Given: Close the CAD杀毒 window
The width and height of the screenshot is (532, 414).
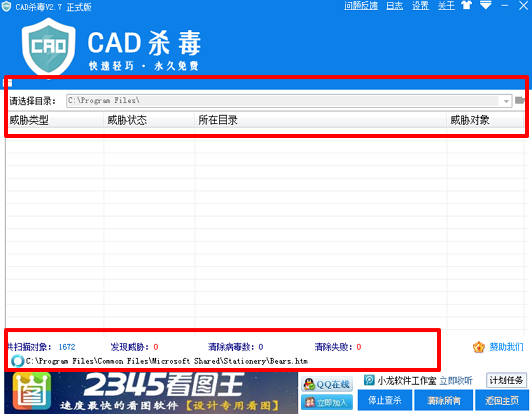Looking at the screenshot, I should 524,5.
